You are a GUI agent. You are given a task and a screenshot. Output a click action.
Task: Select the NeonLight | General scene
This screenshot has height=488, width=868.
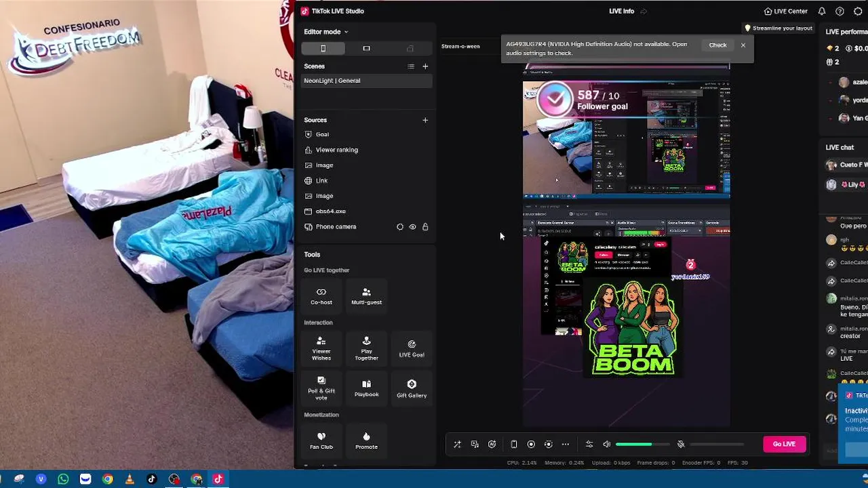coord(366,81)
